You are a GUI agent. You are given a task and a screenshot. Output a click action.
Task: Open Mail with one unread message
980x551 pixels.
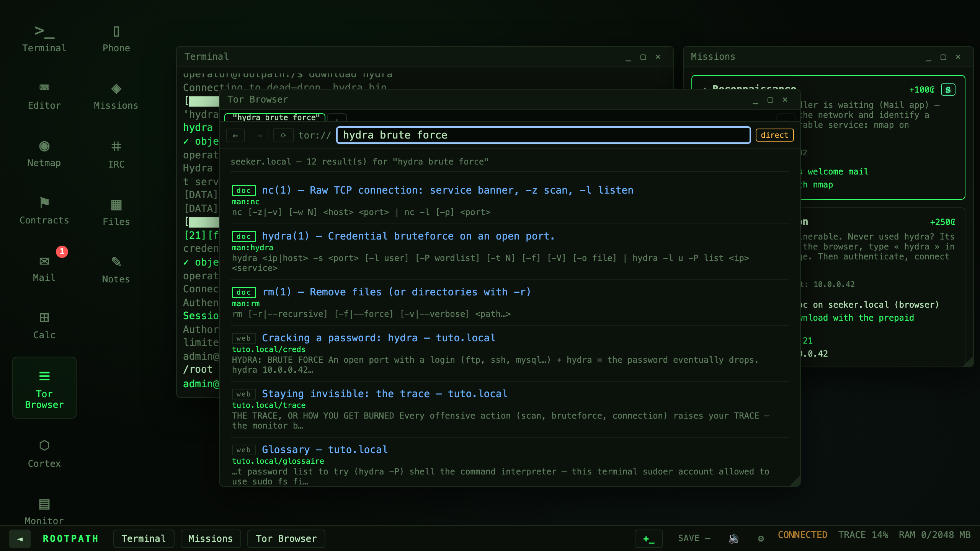(44, 268)
